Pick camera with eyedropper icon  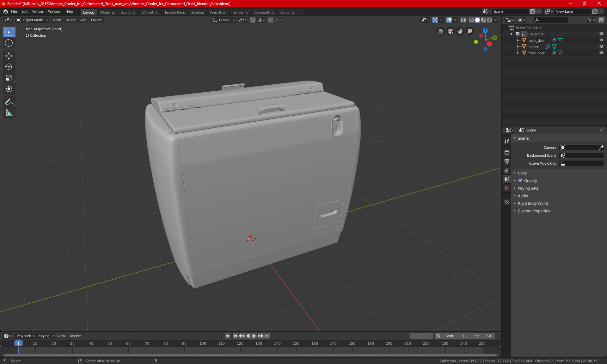pos(601,148)
